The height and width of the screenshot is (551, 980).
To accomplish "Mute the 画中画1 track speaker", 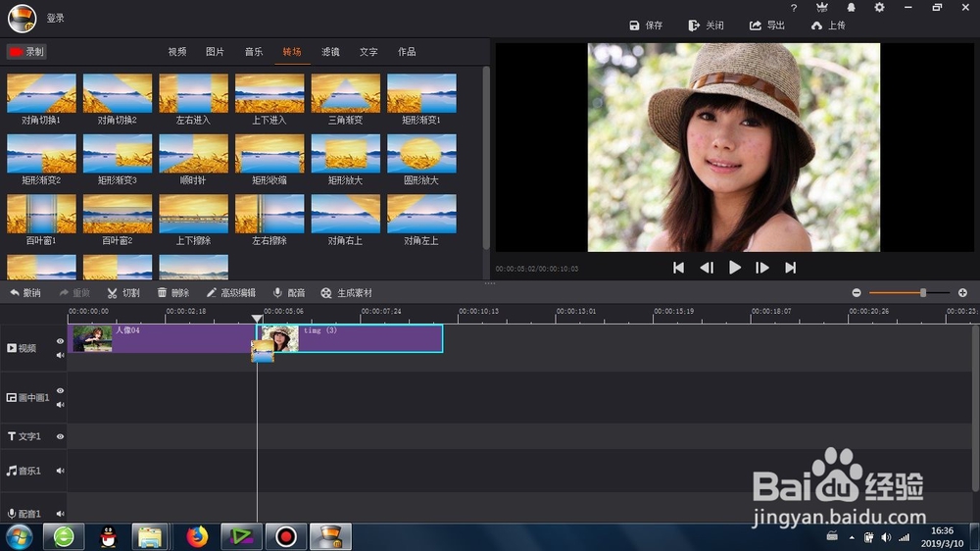I will (x=60, y=405).
